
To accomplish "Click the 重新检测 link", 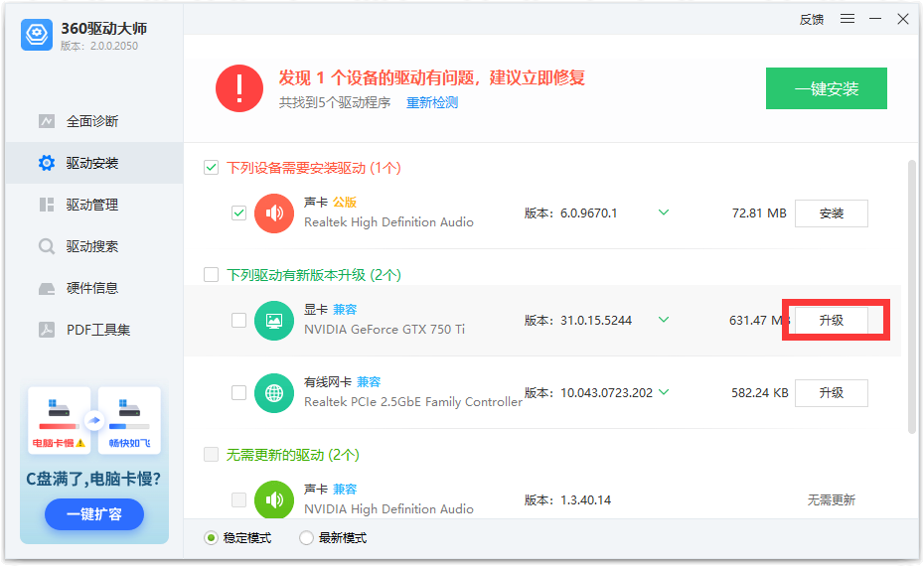I will [x=432, y=102].
